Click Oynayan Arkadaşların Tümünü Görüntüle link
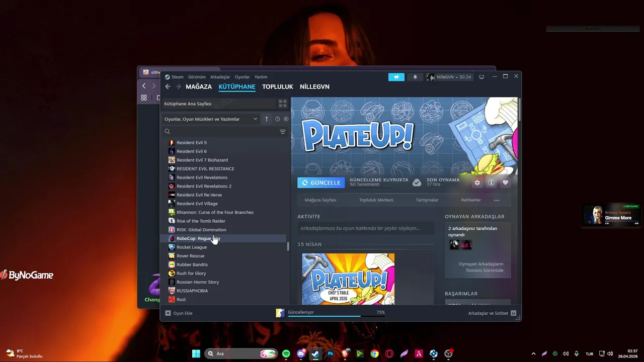Viewport: 644px width, 362px height. (481, 267)
